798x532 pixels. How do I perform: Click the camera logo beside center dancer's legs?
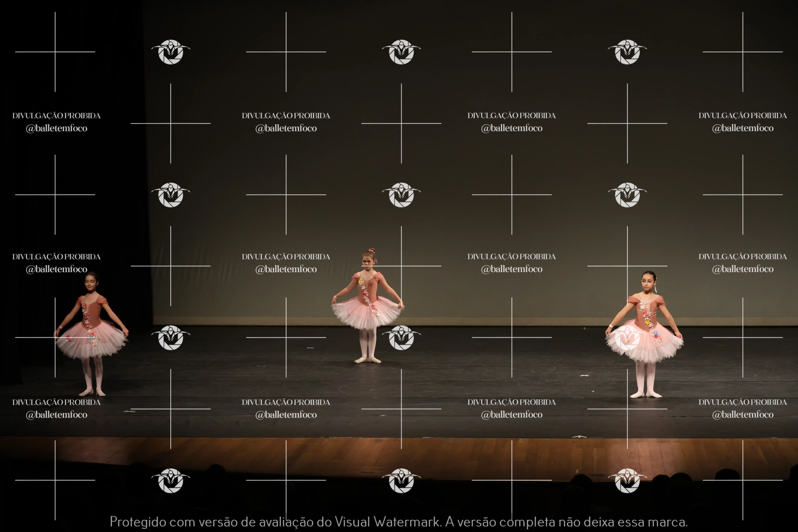(x=401, y=338)
